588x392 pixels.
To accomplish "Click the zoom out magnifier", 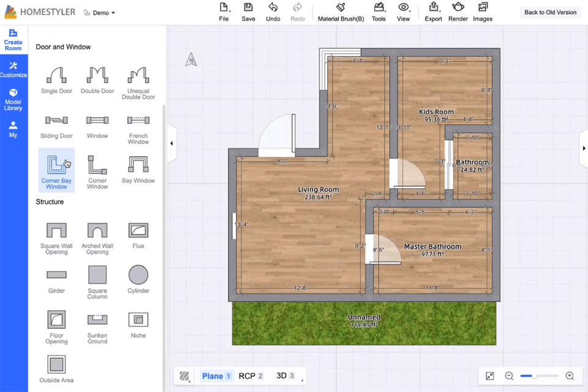I will pos(509,376).
